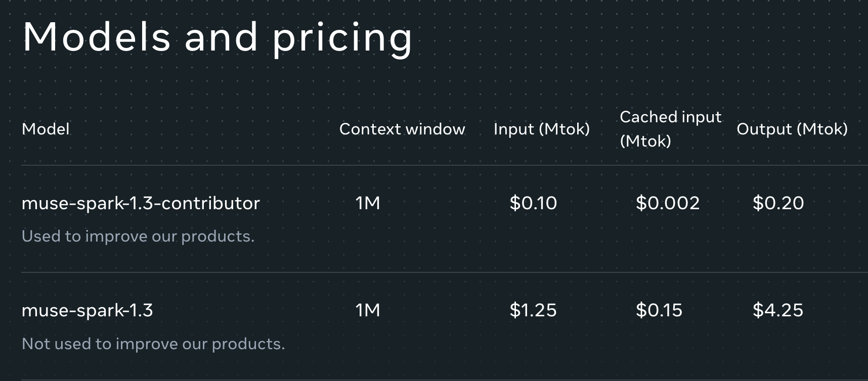Viewport: 868px width, 381px height.
Task: Click the Used to improve our products note
Action: 138,236
